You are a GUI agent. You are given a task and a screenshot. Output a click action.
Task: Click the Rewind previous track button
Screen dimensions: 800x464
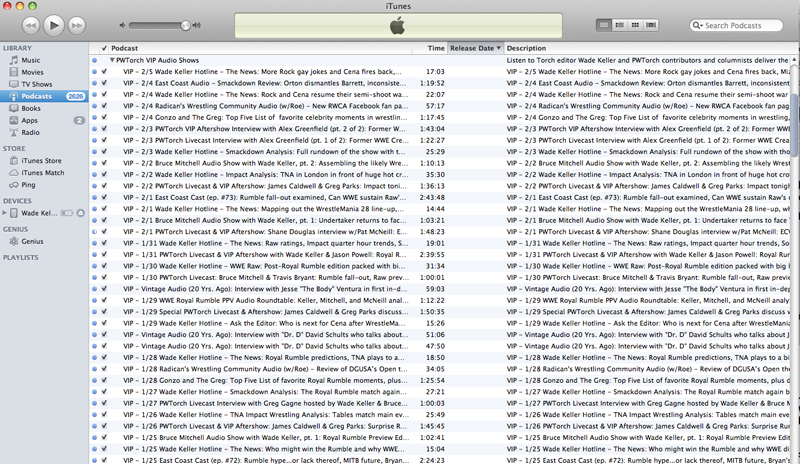pos(30,23)
